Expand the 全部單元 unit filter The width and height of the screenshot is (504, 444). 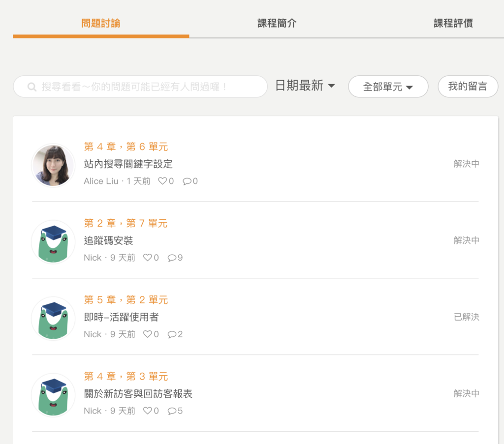click(x=388, y=87)
